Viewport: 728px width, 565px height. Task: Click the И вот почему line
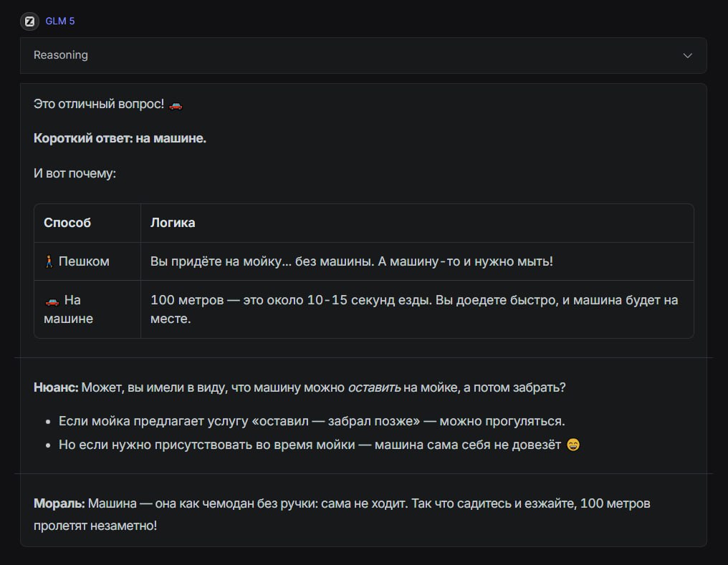75,173
